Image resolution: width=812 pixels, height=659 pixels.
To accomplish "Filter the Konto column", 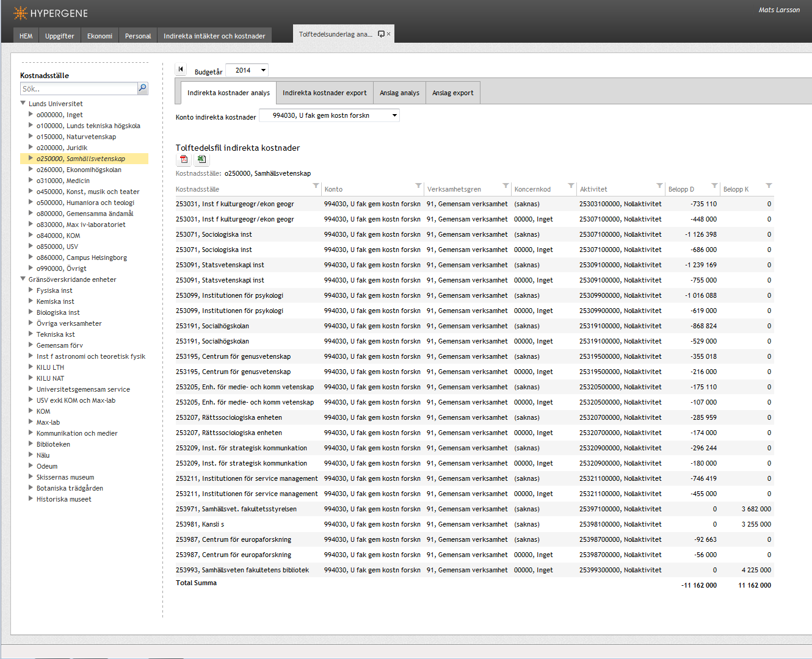I will pyautogui.click(x=418, y=185).
